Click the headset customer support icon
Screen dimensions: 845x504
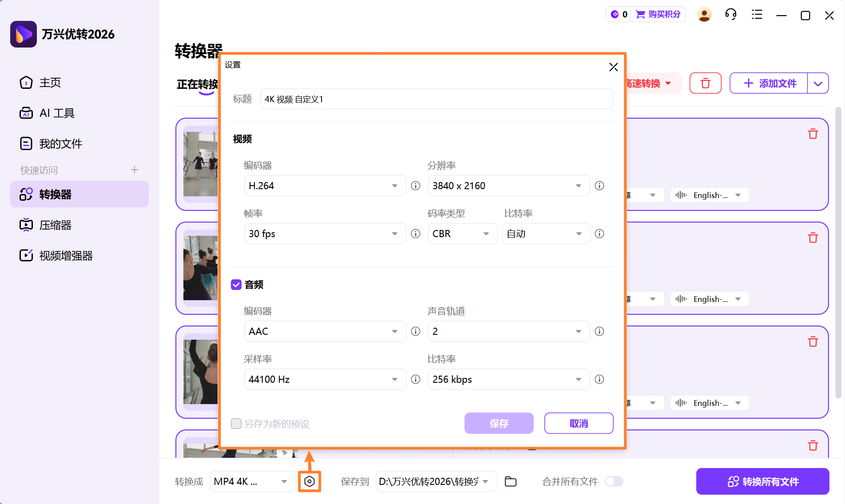coord(730,14)
